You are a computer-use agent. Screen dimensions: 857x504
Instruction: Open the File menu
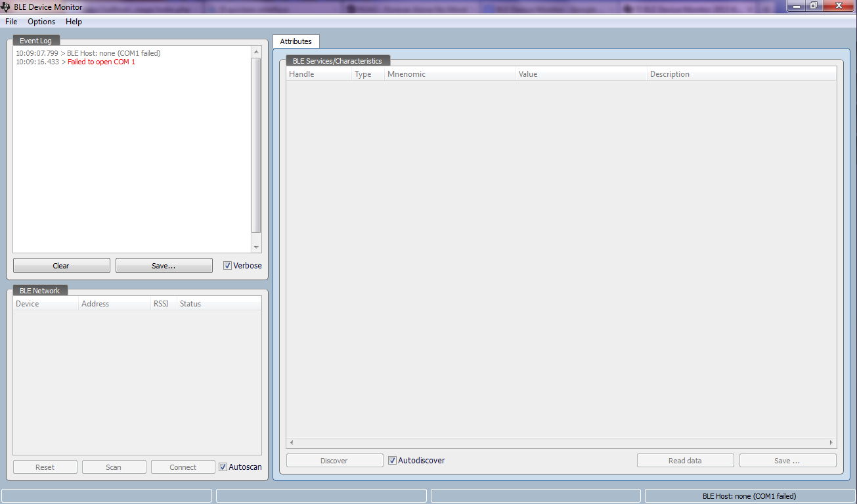pyautogui.click(x=11, y=22)
